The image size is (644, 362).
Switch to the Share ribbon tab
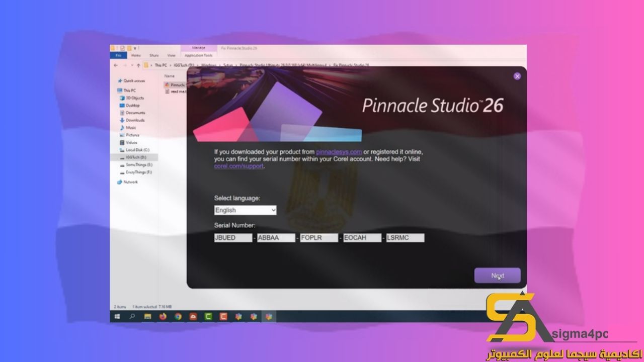[154, 55]
